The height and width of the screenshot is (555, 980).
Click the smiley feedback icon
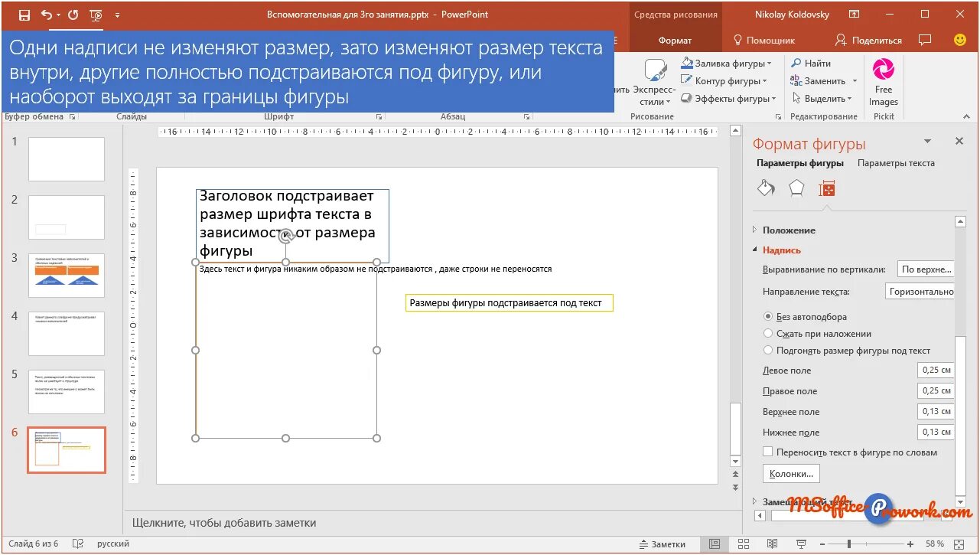[960, 40]
